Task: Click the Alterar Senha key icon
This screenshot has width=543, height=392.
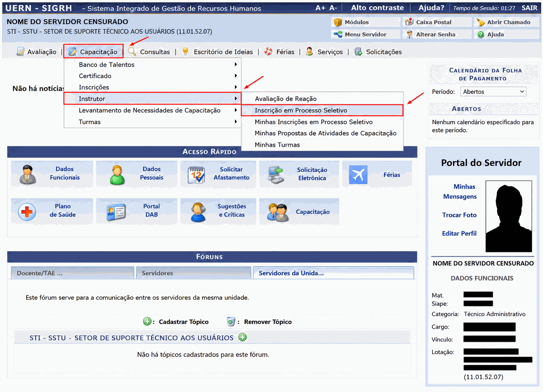Action: point(409,35)
